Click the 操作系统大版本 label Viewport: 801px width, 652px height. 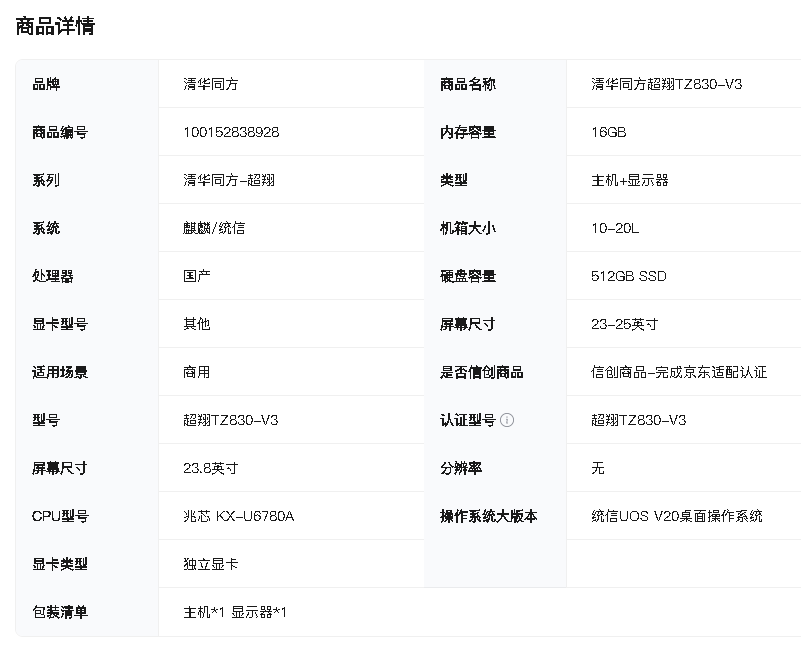[488, 516]
